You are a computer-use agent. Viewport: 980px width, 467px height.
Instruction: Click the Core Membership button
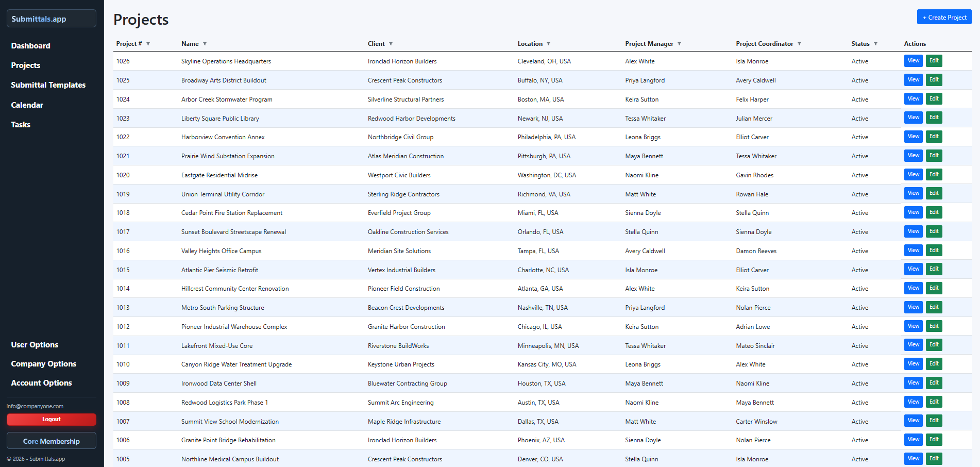pos(52,441)
